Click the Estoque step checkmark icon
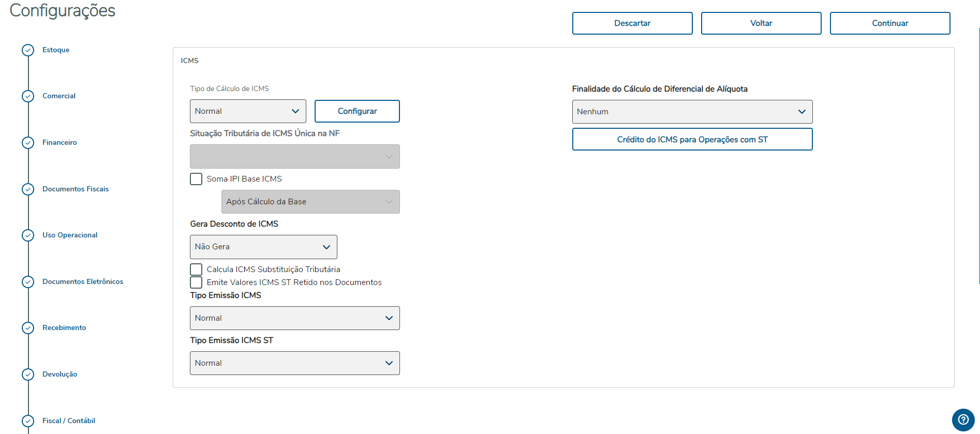Viewport: 980px width, 434px height. 28,50
